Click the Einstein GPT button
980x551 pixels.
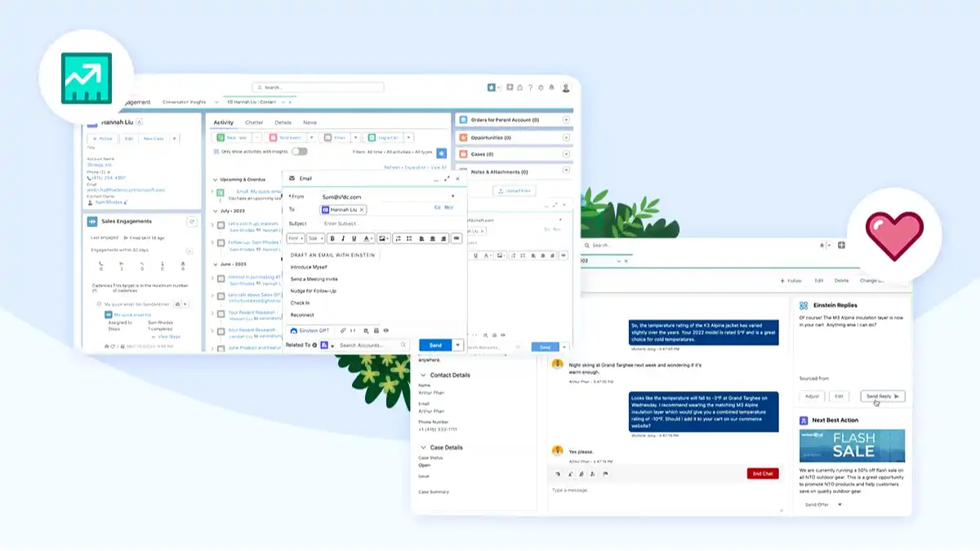(310, 331)
